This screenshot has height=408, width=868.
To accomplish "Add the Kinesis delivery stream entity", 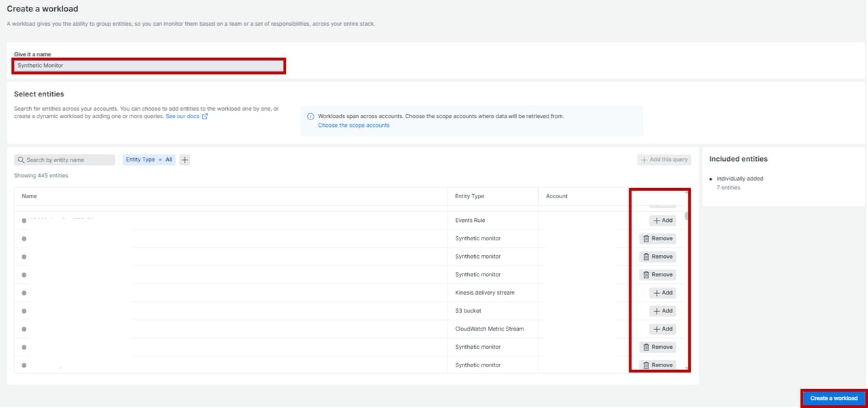I will point(662,293).
